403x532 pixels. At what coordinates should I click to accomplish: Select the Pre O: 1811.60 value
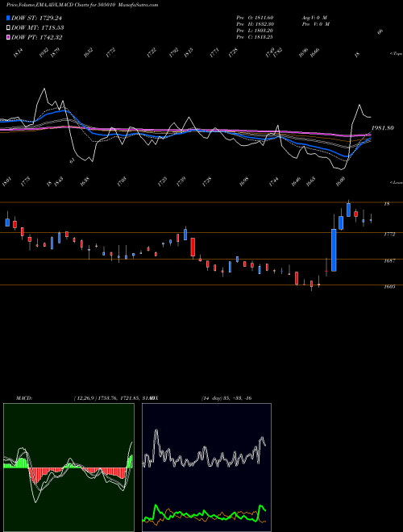coord(255,17)
